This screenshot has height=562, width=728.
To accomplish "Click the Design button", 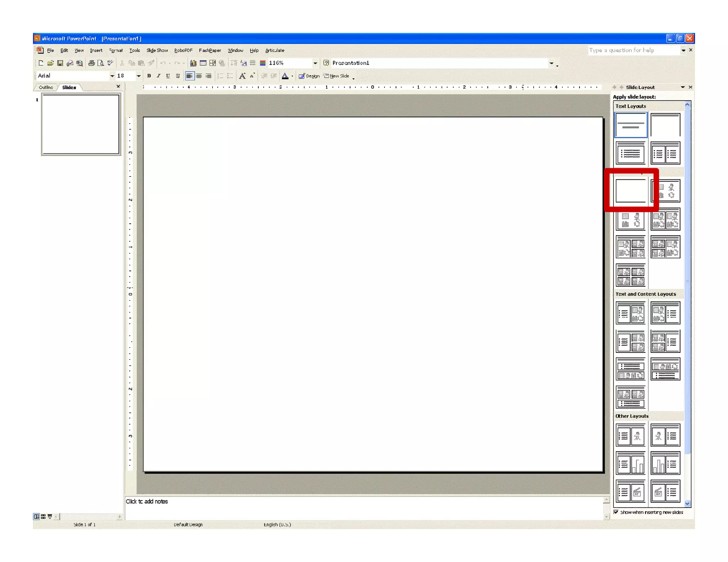I will tap(309, 76).
